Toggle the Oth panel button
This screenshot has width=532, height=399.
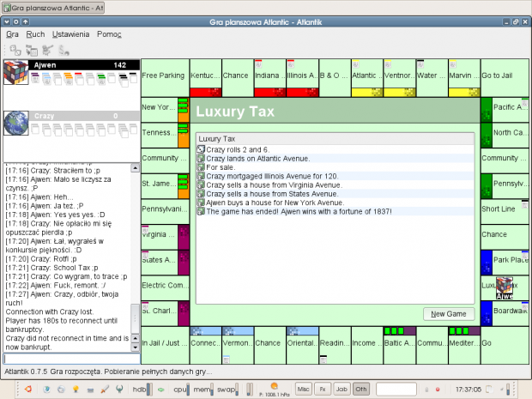(x=361, y=389)
